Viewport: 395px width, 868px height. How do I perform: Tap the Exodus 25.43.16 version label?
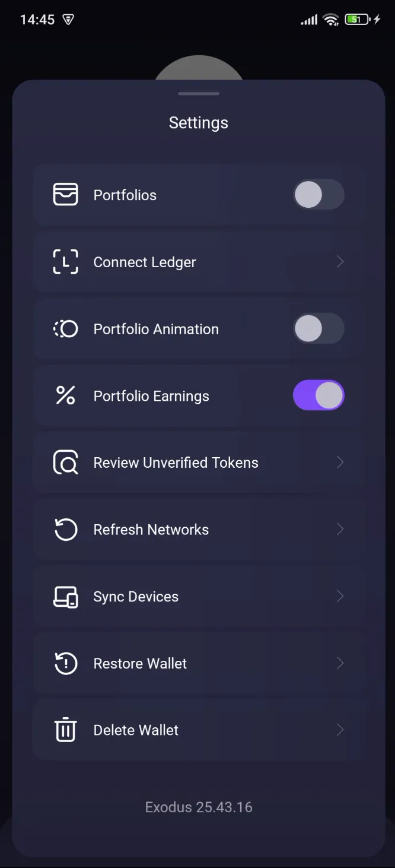click(x=199, y=807)
